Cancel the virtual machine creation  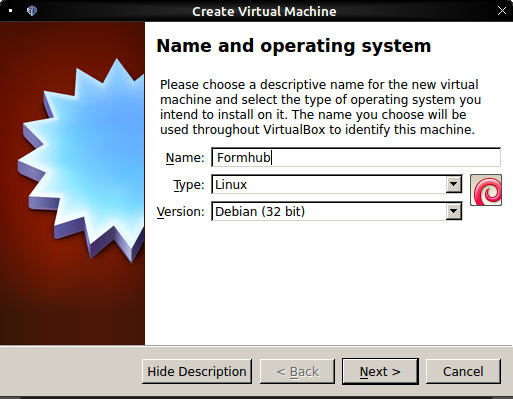pos(463,371)
